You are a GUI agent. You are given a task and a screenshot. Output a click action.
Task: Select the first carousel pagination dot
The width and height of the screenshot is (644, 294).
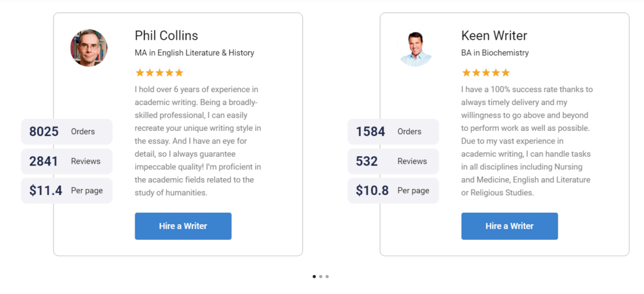coord(314,277)
